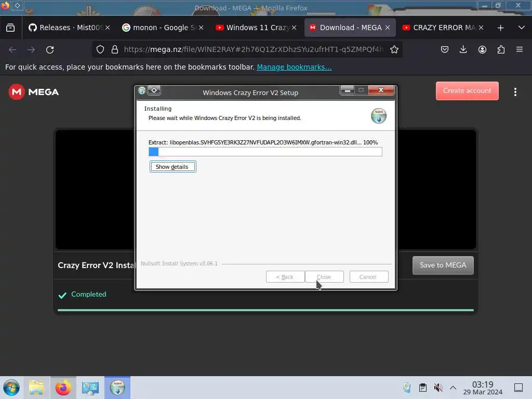
Task: Click the Extract libopenblas dll status text
Action: tap(263, 142)
